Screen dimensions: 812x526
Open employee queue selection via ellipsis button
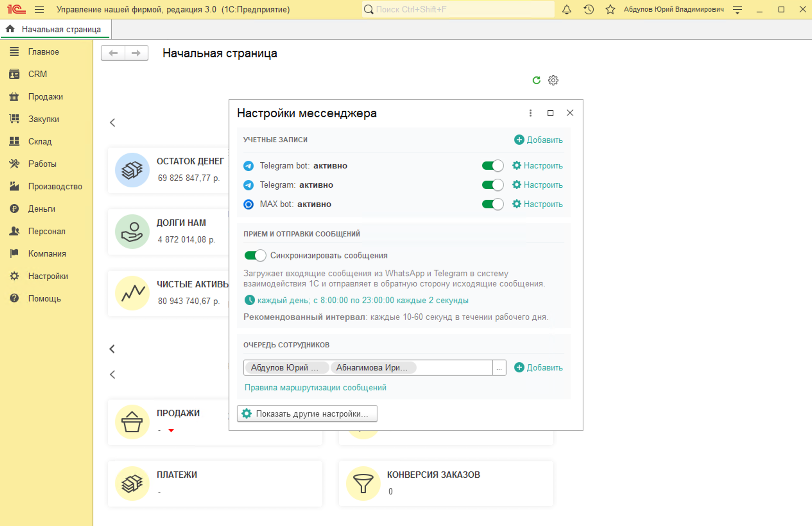(x=499, y=368)
